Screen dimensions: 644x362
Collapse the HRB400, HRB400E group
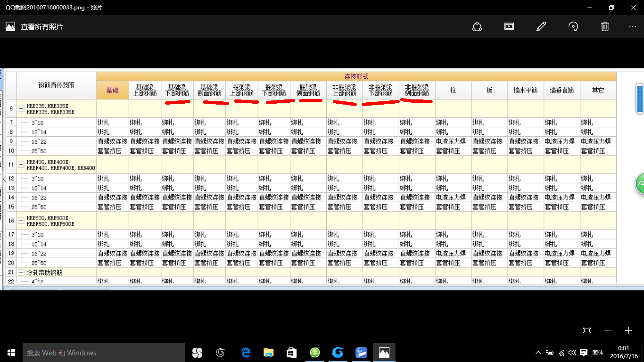tap(21, 165)
